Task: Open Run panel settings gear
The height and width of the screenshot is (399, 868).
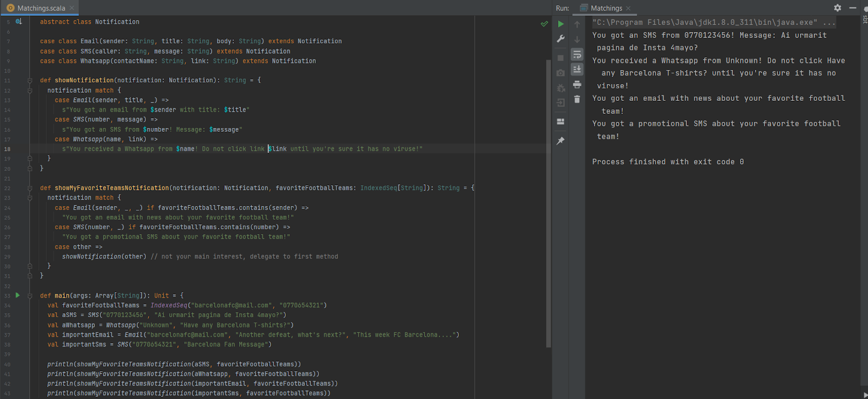Action: (838, 8)
